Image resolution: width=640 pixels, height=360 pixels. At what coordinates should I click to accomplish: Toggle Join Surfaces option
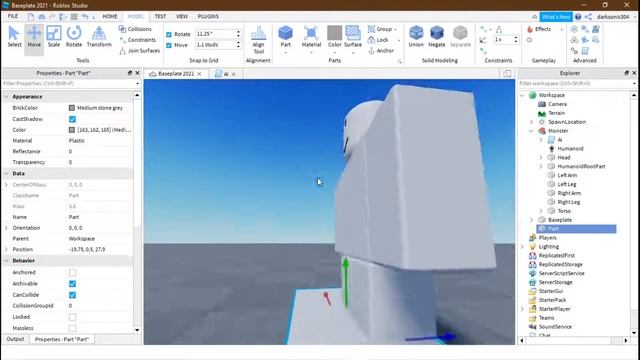pos(139,51)
